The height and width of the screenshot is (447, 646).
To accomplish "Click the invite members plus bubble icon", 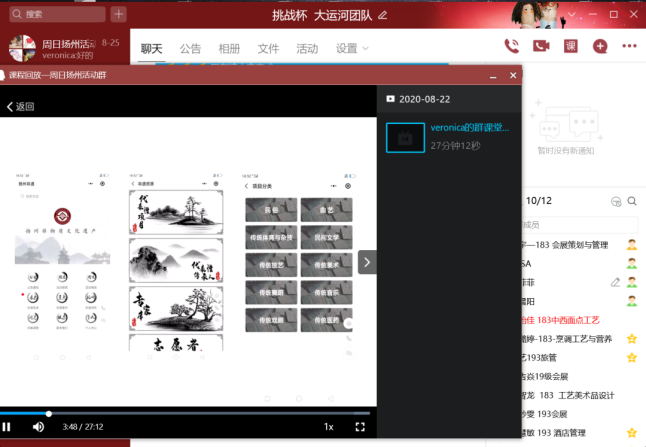I will click(x=599, y=46).
